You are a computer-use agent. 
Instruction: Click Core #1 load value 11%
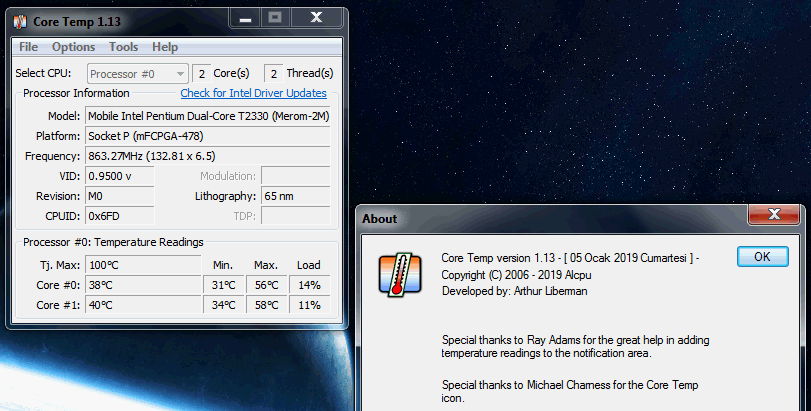pyautogui.click(x=309, y=306)
